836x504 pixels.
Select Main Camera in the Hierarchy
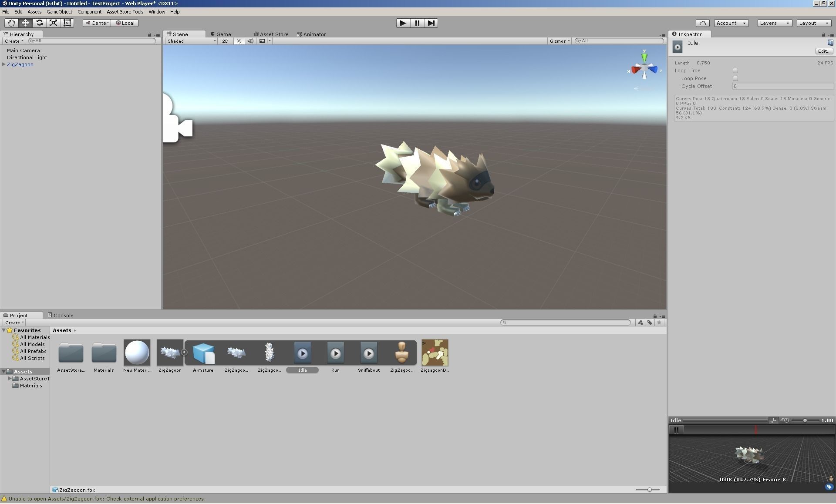pyautogui.click(x=23, y=50)
